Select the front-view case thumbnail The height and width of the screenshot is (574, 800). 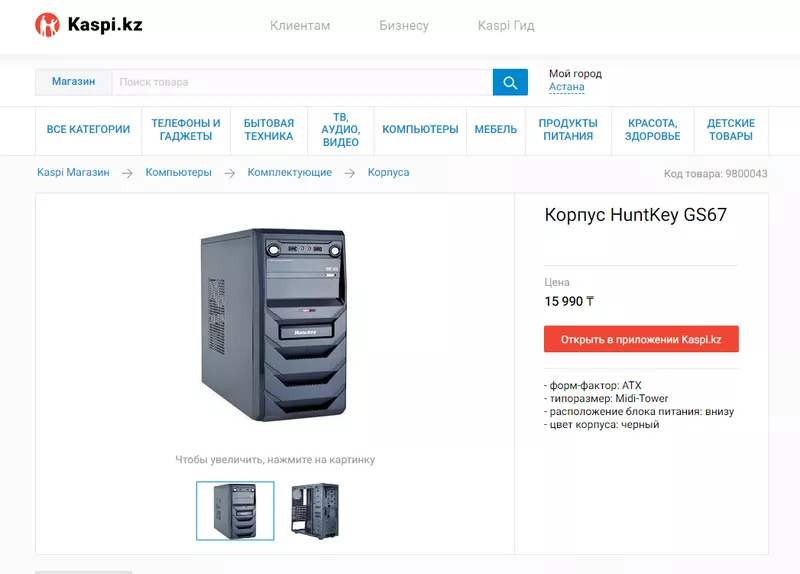click(235, 511)
